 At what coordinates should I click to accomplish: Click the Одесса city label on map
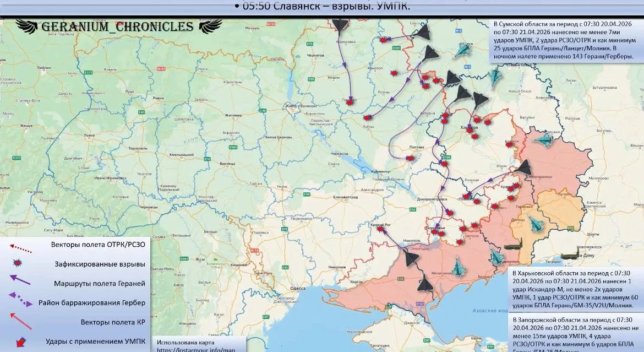point(298,288)
